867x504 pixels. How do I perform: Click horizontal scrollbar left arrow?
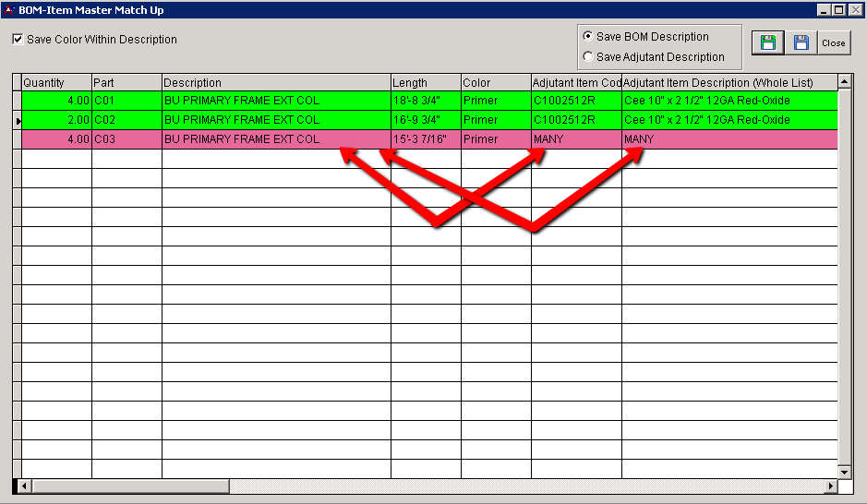[x=25, y=486]
